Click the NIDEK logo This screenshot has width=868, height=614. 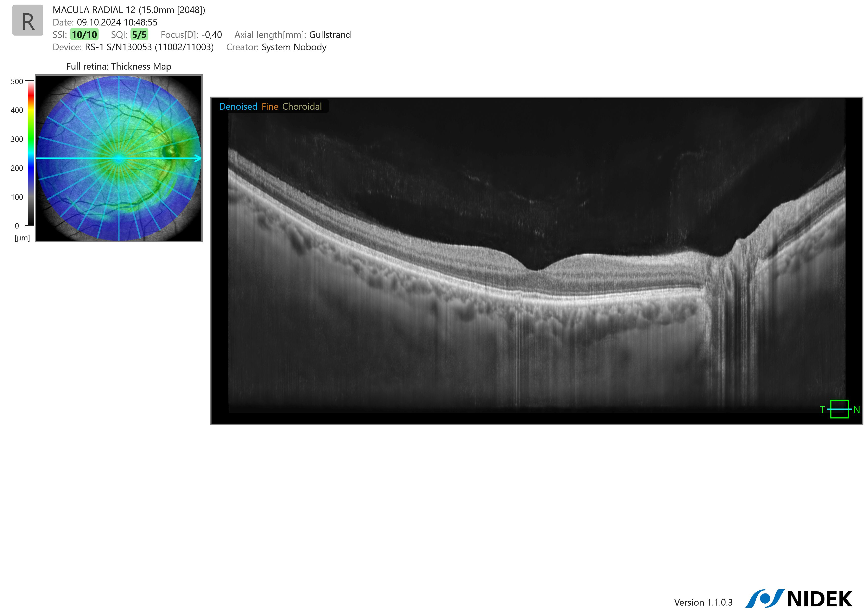[x=799, y=599]
